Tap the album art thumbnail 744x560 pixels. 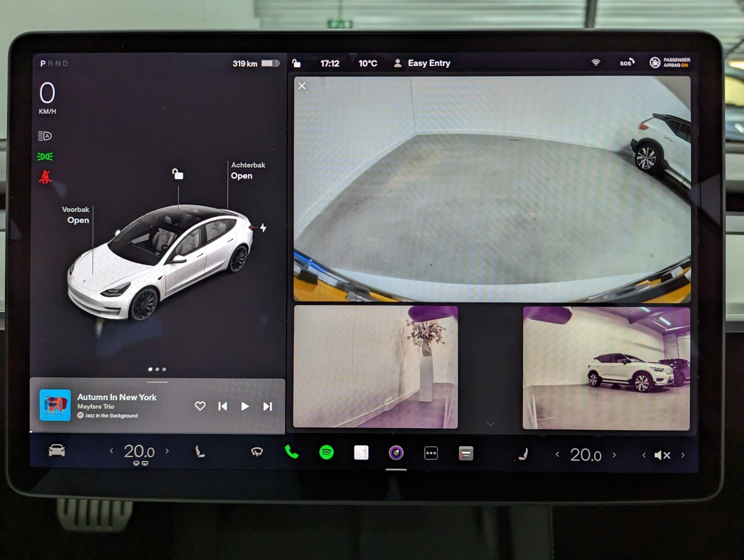pos(55,405)
